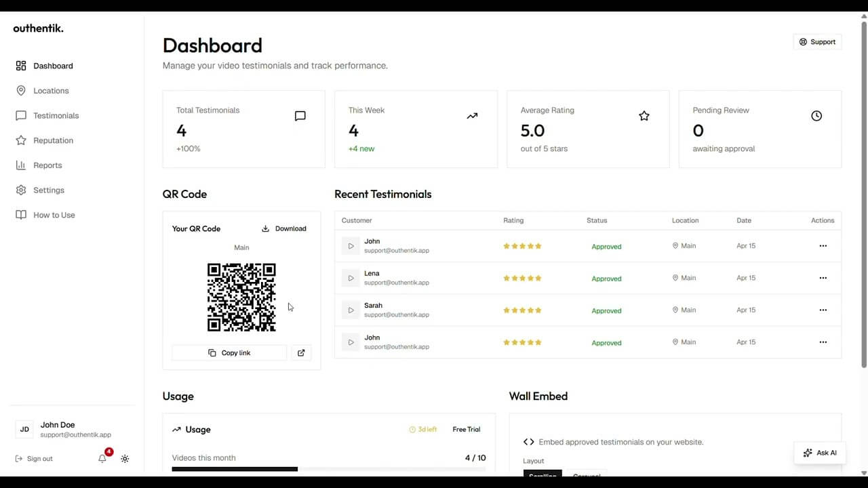Click the '+4 new' text
868x488 pixels.
tap(361, 148)
